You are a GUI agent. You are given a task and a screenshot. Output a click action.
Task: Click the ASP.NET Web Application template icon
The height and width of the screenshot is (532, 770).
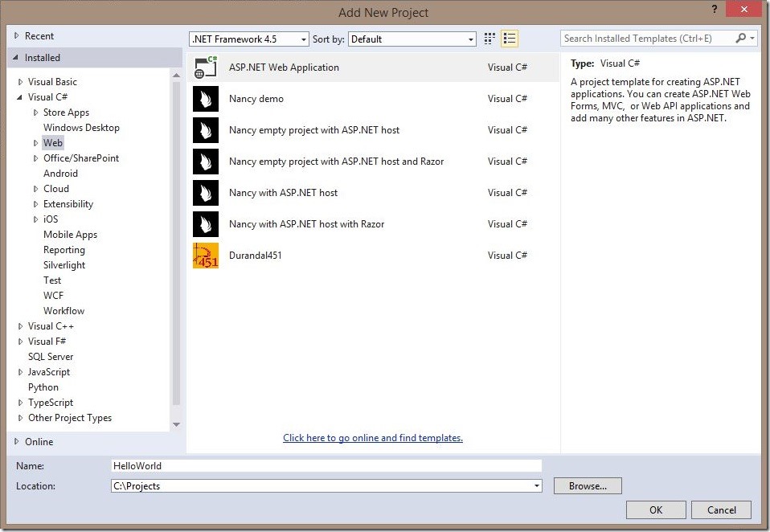pyautogui.click(x=205, y=68)
